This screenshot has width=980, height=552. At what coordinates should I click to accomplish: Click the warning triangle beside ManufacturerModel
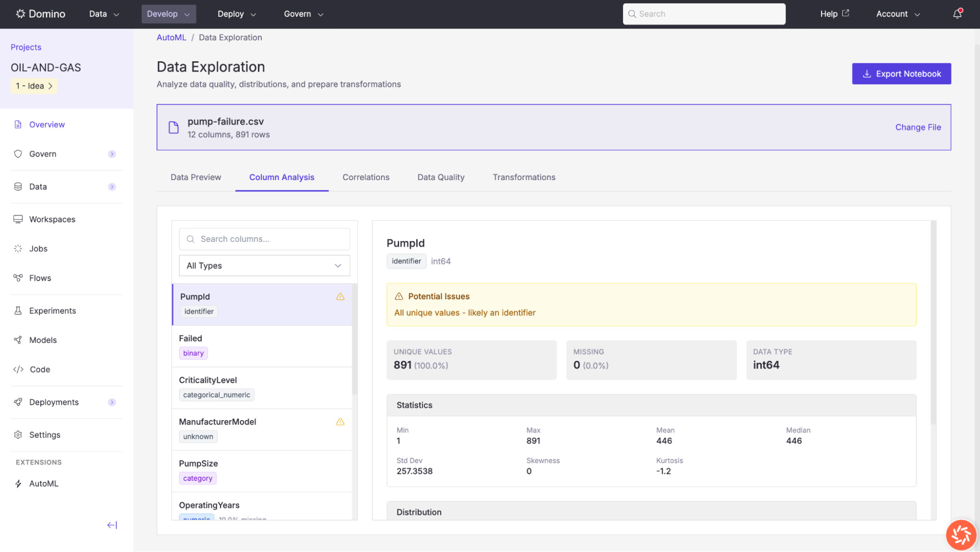pyautogui.click(x=340, y=421)
